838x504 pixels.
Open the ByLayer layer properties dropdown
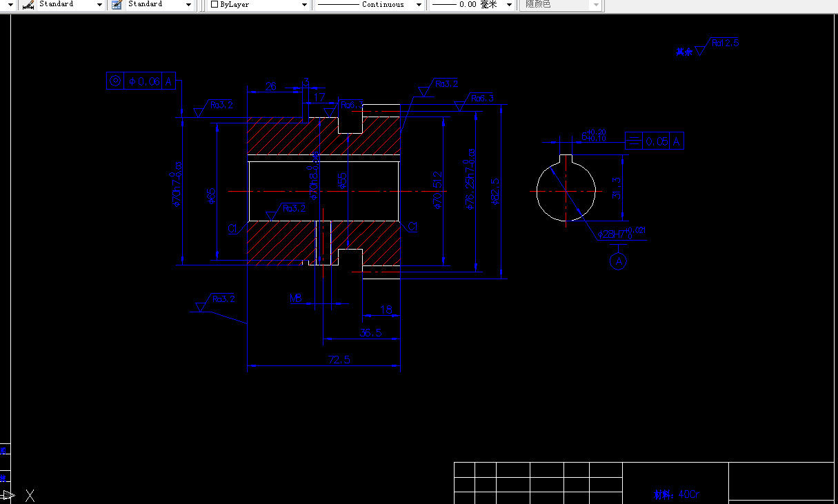(303, 5)
